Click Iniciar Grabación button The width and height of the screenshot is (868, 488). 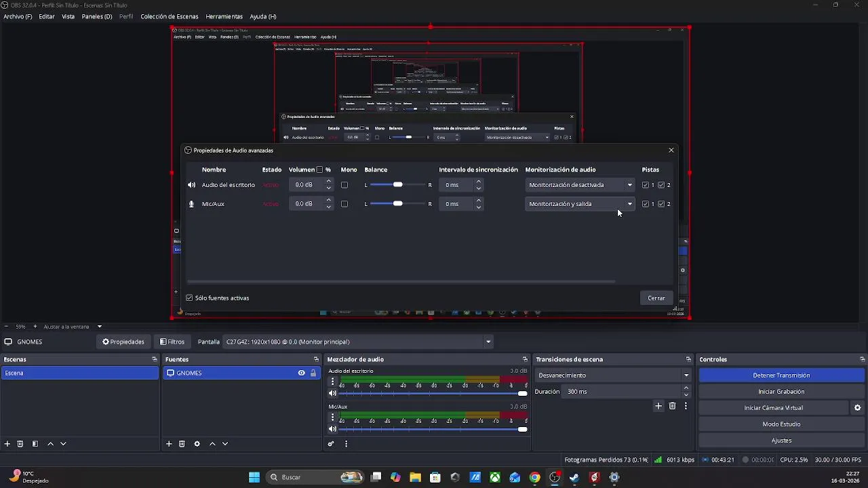pos(781,392)
